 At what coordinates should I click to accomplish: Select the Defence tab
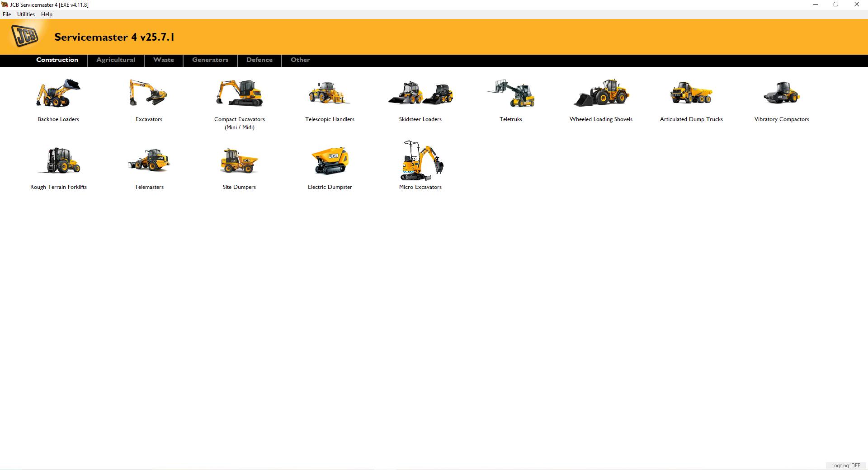(x=259, y=60)
